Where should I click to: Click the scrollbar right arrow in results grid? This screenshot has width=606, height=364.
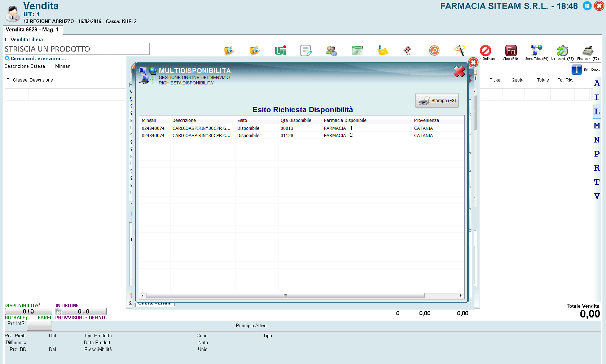coord(461,295)
